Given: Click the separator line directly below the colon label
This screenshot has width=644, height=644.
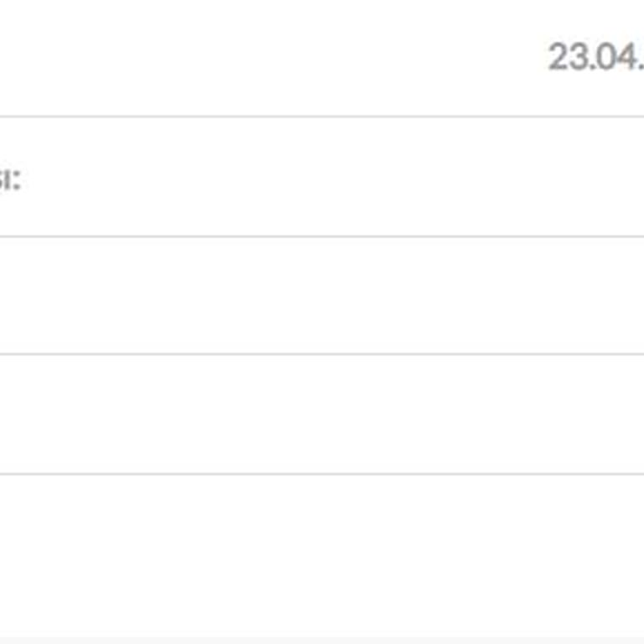Looking at the screenshot, I should click(322, 236).
